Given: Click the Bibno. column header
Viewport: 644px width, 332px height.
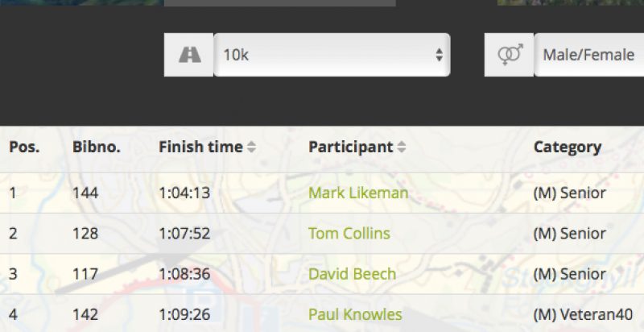Looking at the screenshot, I should pyautogui.click(x=97, y=147).
